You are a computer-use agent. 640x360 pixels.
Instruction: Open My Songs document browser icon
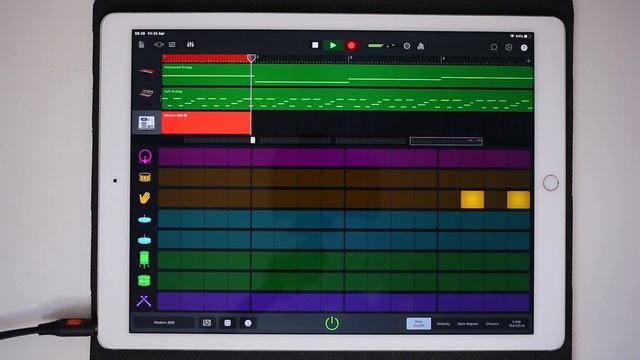(x=142, y=44)
